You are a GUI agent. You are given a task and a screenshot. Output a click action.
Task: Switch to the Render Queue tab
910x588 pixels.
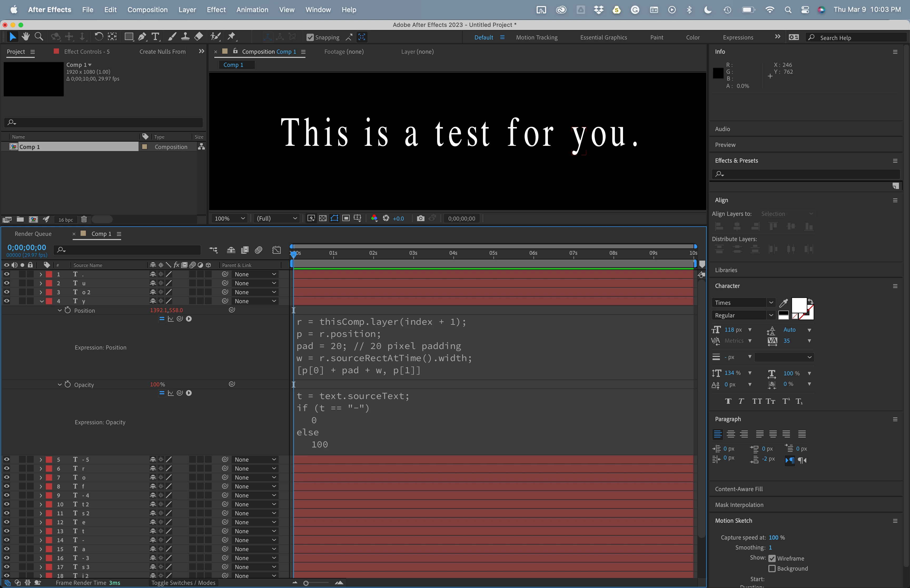[33, 234]
